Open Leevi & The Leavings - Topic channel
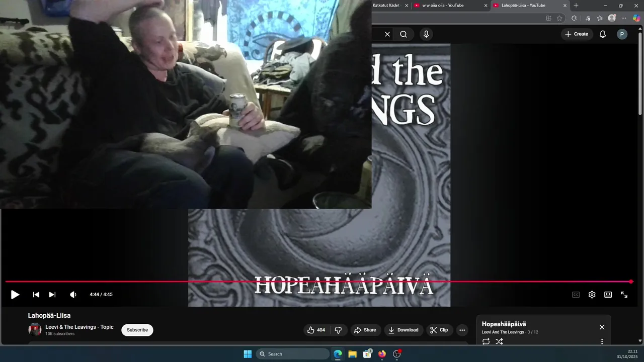The image size is (644, 362). coord(79,327)
